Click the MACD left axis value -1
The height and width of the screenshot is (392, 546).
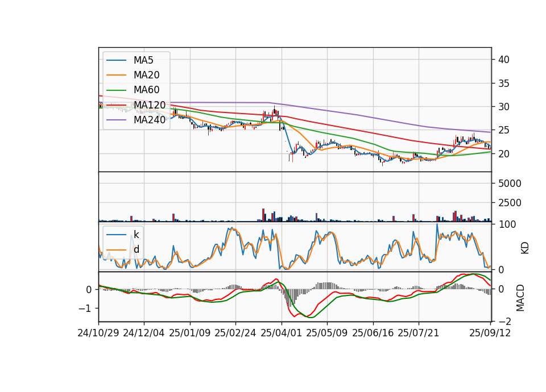click(85, 308)
